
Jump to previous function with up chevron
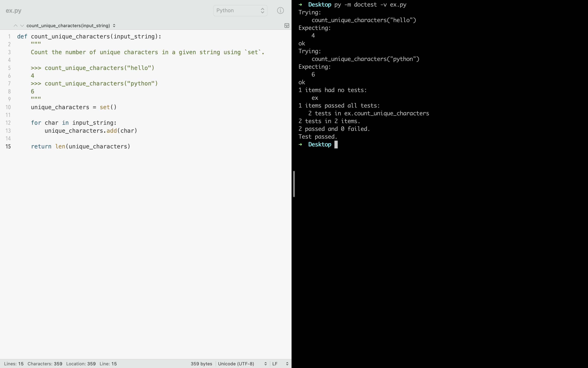pos(15,26)
